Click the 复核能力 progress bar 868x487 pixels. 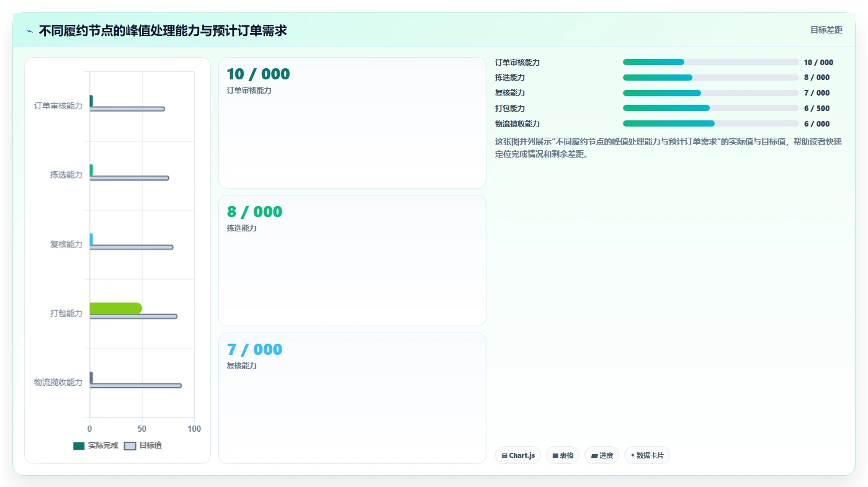pyautogui.click(x=711, y=93)
